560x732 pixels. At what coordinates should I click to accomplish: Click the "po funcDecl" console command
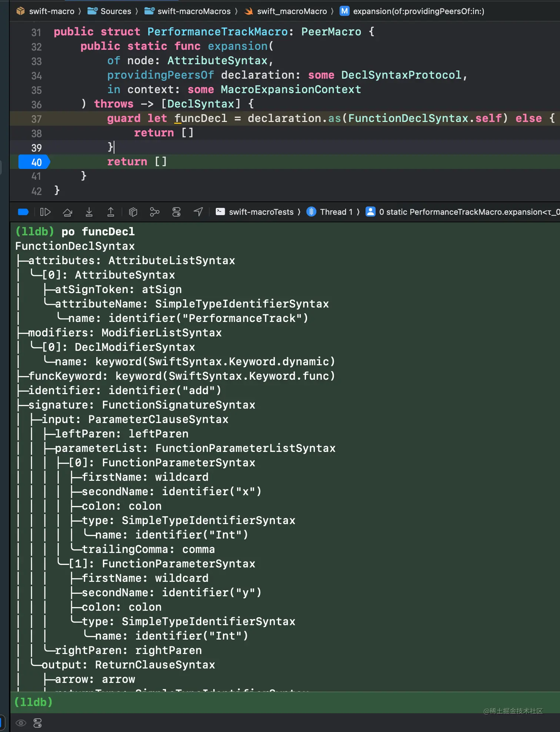98,232
